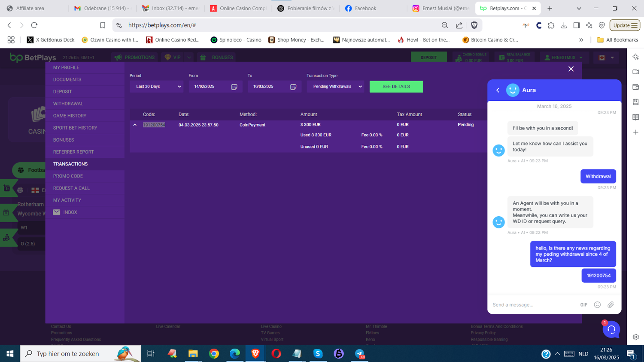Collapse the transaction 191200754 row details
The height and width of the screenshot is (362, 644).
point(135,125)
